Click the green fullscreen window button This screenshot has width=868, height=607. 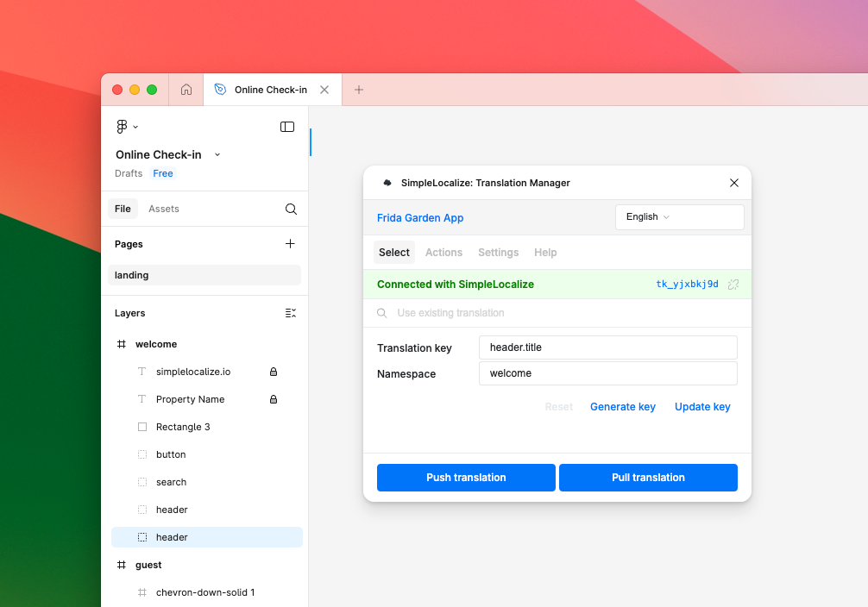point(152,90)
